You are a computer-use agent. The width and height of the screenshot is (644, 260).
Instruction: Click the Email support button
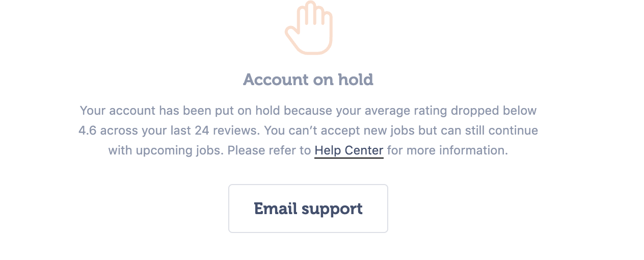click(308, 209)
